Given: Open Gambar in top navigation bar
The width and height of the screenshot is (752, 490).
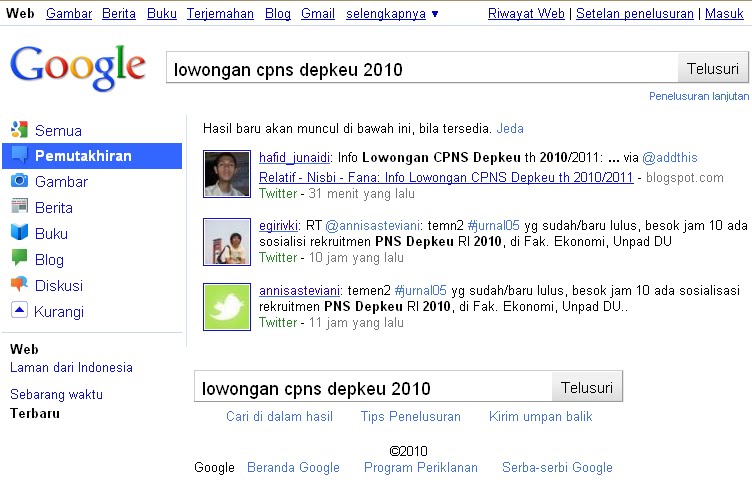Looking at the screenshot, I should pos(69,13).
